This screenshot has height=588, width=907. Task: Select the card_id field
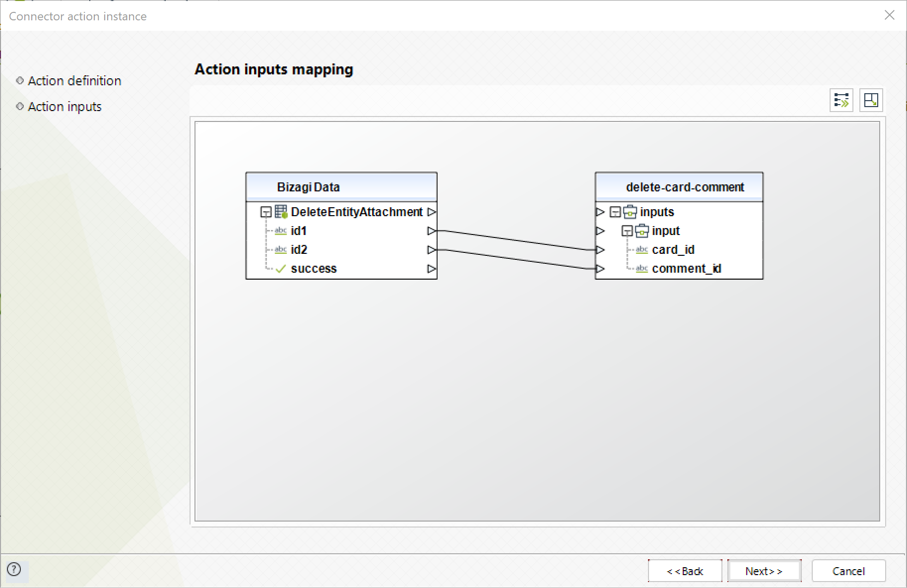tap(673, 250)
